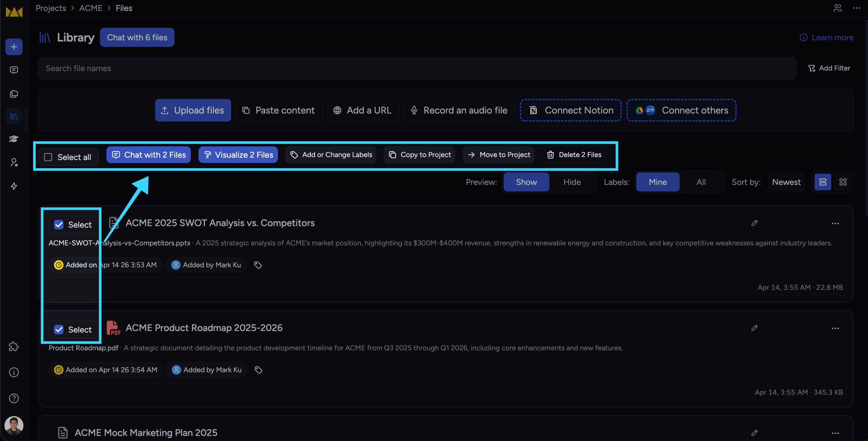
Task: Open the Sort by Newest dropdown
Action: tap(786, 182)
